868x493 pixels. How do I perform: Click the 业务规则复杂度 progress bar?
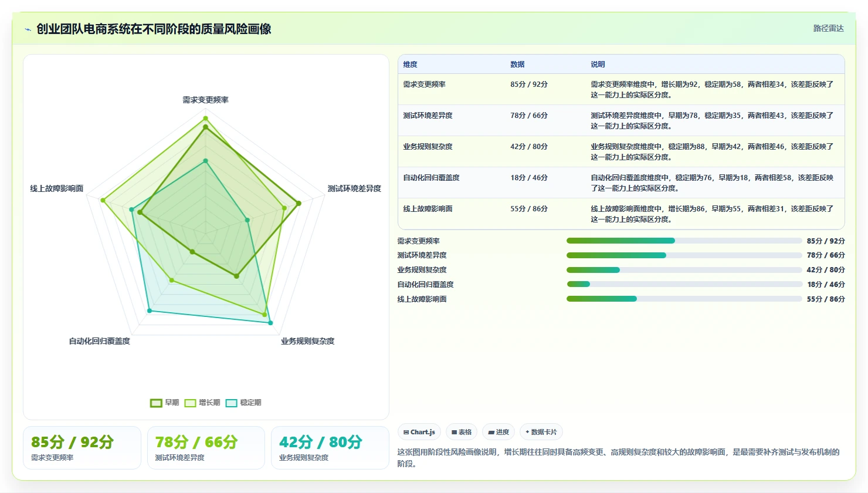pos(684,270)
